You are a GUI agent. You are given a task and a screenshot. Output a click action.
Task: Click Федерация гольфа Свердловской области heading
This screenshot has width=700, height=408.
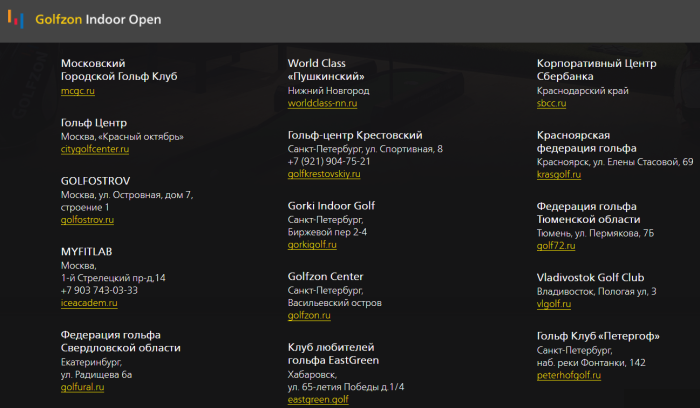tap(121, 341)
